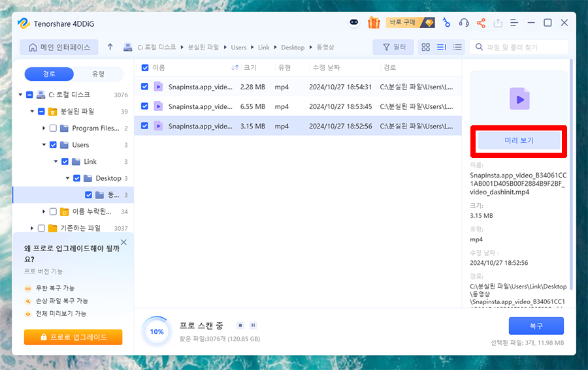Switch to plain list view
The width and height of the screenshot is (588, 370).
click(457, 47)
